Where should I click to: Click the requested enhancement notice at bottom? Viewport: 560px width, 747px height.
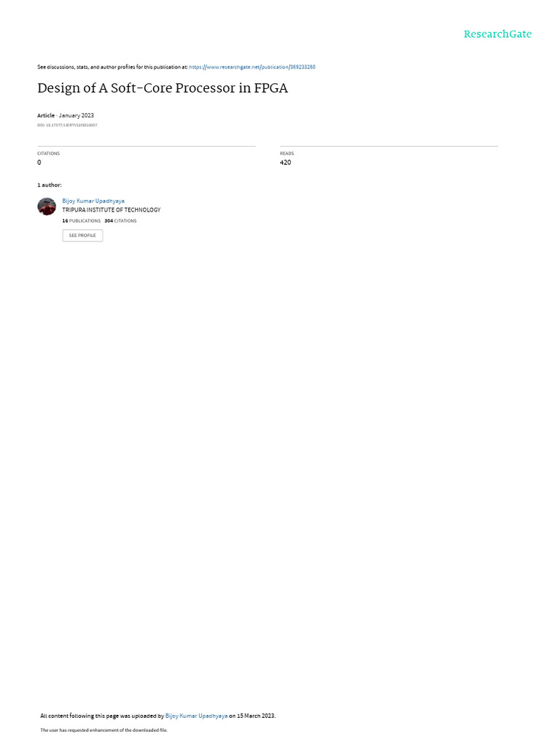point(104,729)
